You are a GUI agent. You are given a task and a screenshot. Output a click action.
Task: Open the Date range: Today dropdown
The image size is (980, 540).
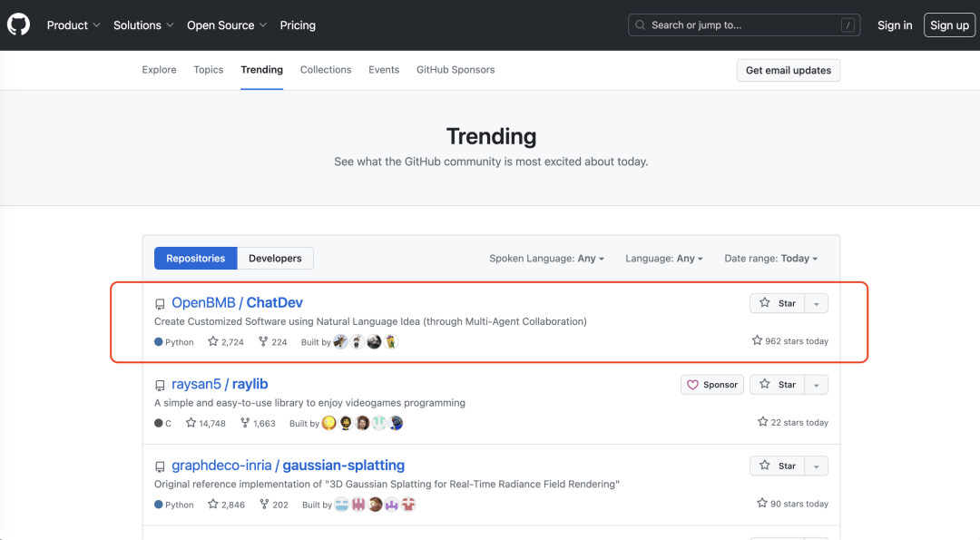tap(770, 258)
